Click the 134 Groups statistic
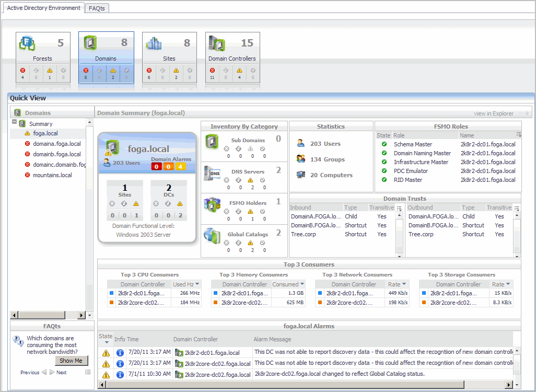Image resolution: width=536 pixels, height=392 pixels. (x=328, y=159)
